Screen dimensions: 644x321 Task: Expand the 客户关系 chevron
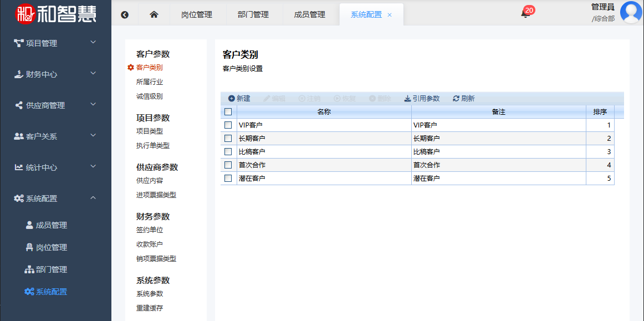pos(93,135)
